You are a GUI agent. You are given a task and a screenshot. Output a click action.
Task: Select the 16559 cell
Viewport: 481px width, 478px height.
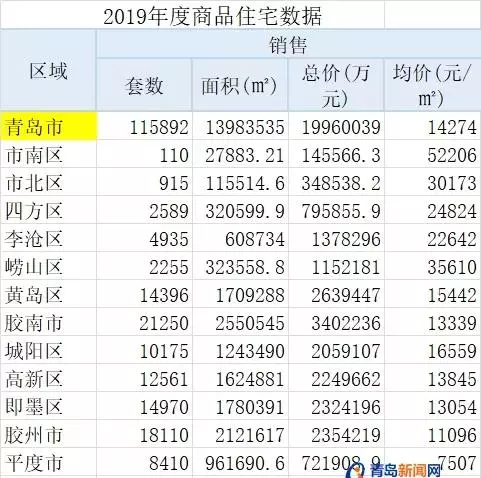pos(433,350)
